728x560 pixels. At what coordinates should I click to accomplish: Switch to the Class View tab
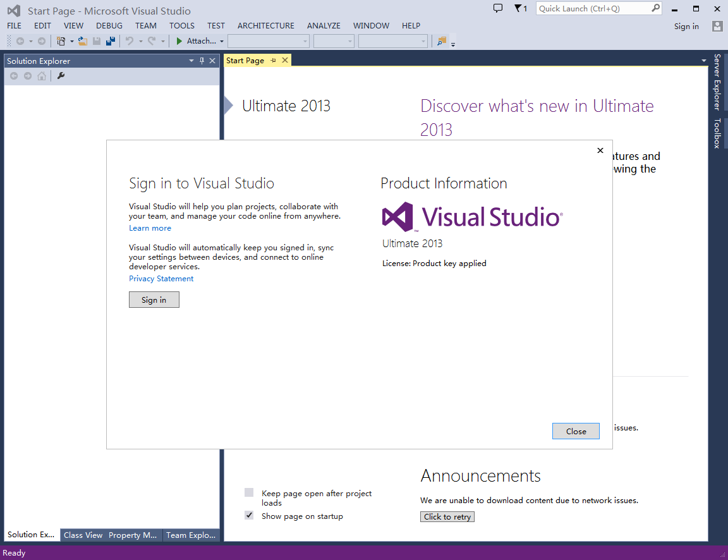pos(83,535)
